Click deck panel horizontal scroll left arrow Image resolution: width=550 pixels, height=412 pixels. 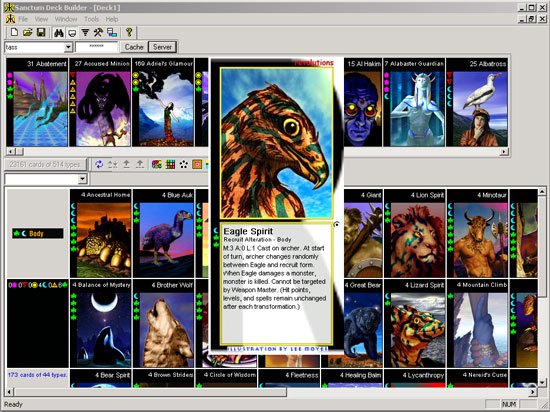coord(9,392)
